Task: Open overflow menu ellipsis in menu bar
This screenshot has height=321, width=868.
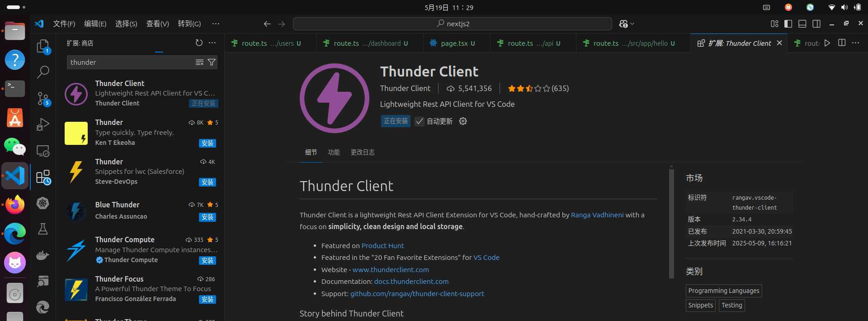Action: [216, 24]
